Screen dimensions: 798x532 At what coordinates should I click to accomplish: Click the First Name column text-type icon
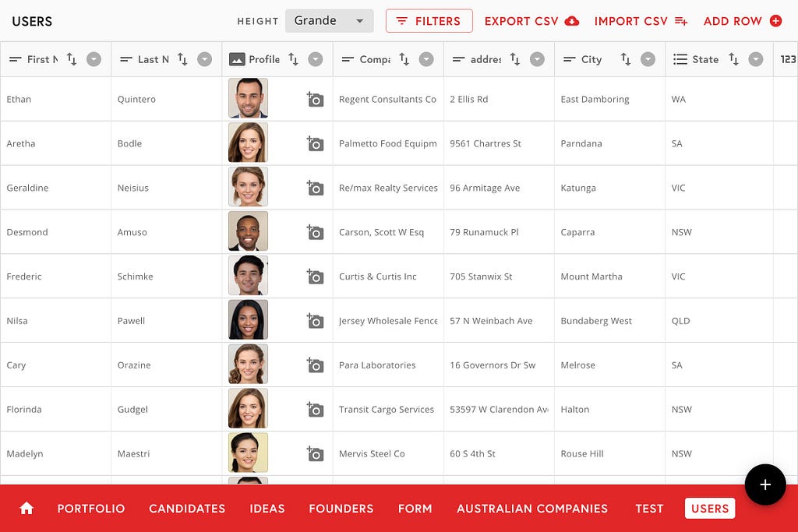coord(16,59)
